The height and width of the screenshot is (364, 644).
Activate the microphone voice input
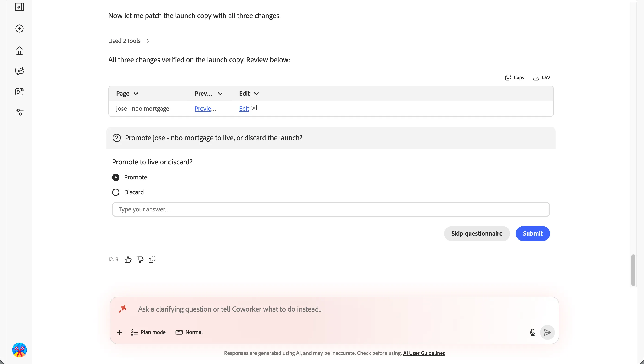pos(532,332)
